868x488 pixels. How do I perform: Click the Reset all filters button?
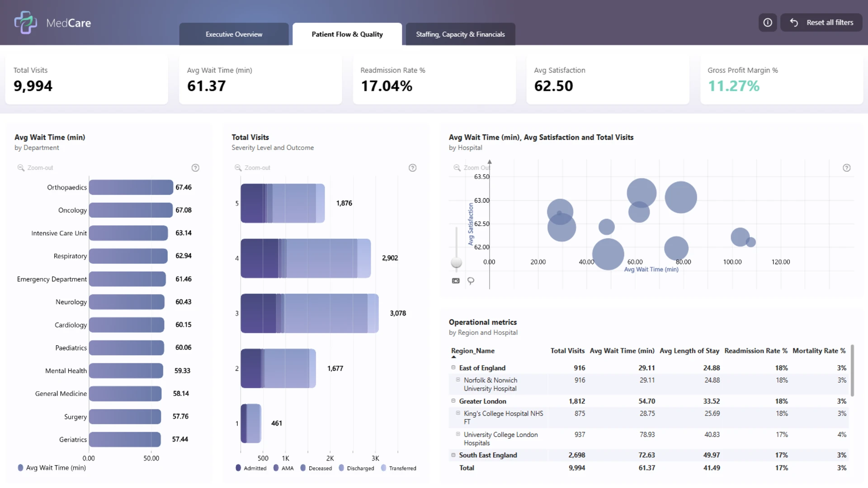click(821, 23)
